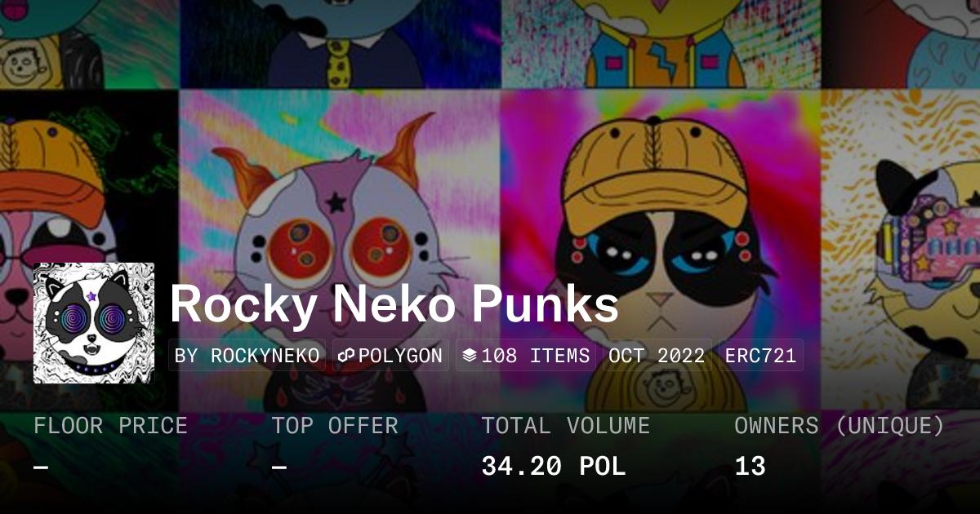
Task: Open the BY ROCKYNEKO creator badge
Action: 247,356
